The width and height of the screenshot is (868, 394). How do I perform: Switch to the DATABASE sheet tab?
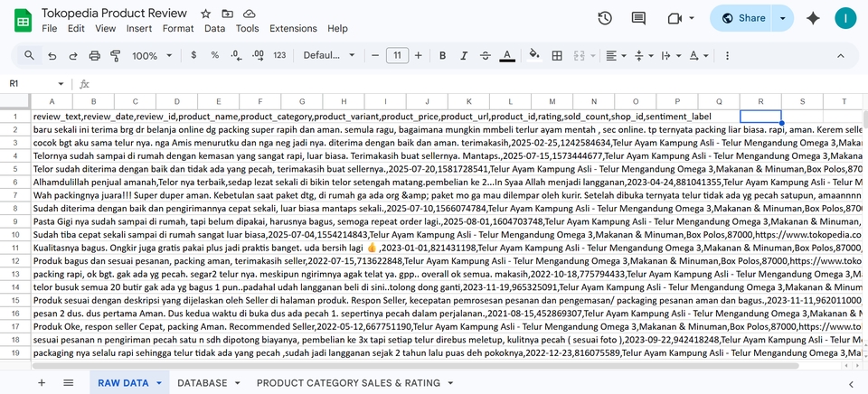click(202, 383)
